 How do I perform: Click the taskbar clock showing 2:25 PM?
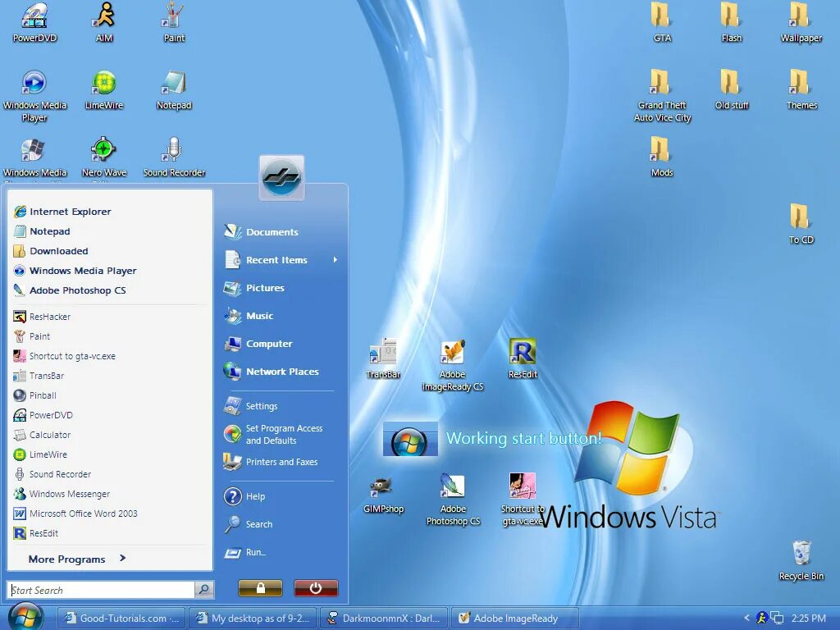[808, 619]
